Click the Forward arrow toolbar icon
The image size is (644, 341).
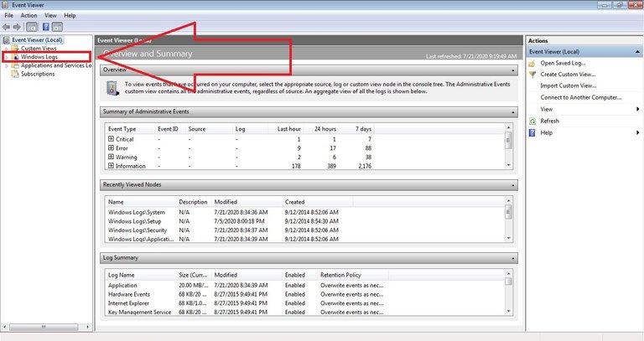tap(17, 27)
